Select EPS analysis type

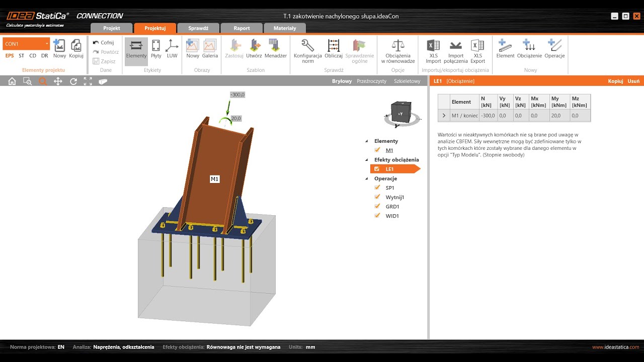click(x=10, y=56)
